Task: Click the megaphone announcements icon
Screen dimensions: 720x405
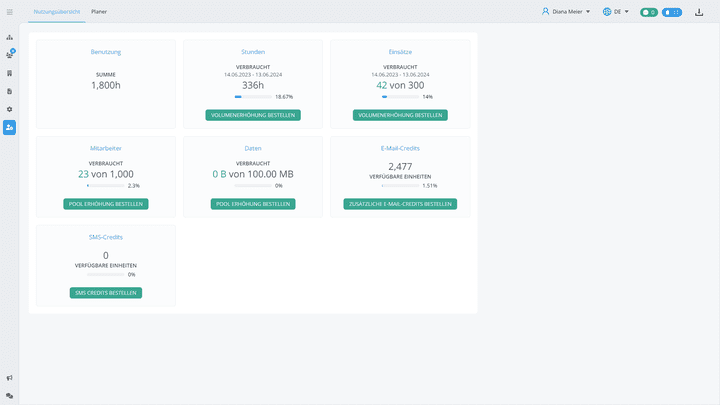Action: pos(10,378)
